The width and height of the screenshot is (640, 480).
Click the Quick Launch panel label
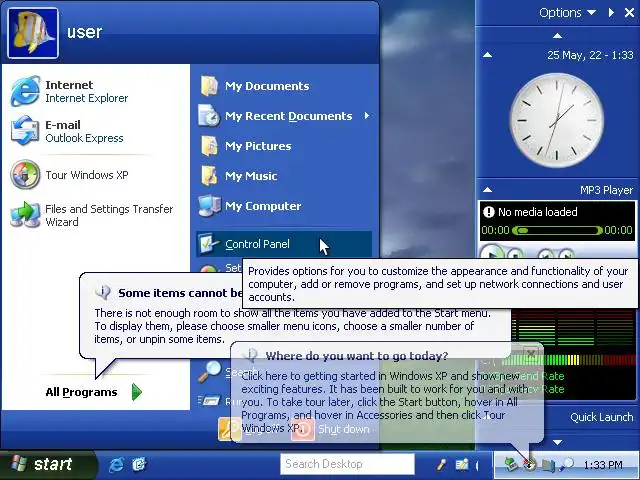(x=602, y=417)
